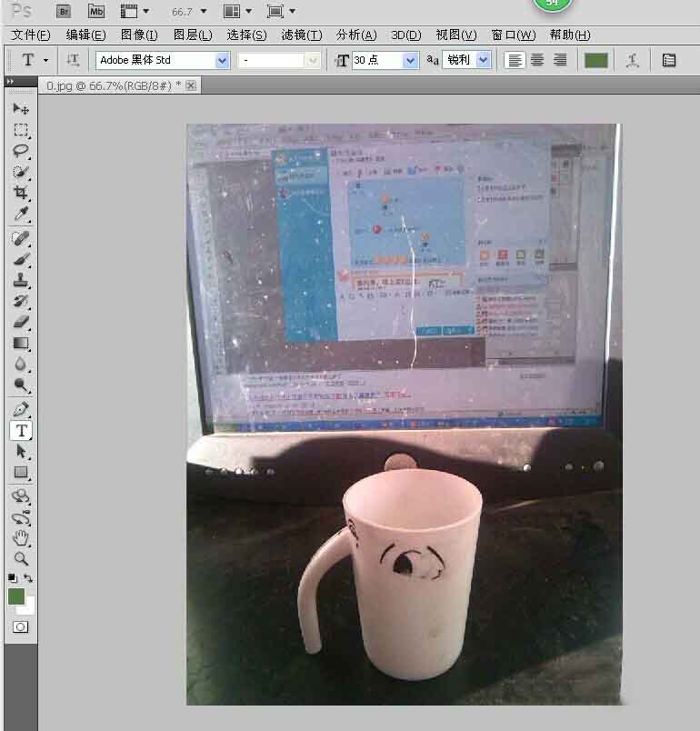Set left text alignment
This screenshot has width=700, height=731.
tap(515, 60)
